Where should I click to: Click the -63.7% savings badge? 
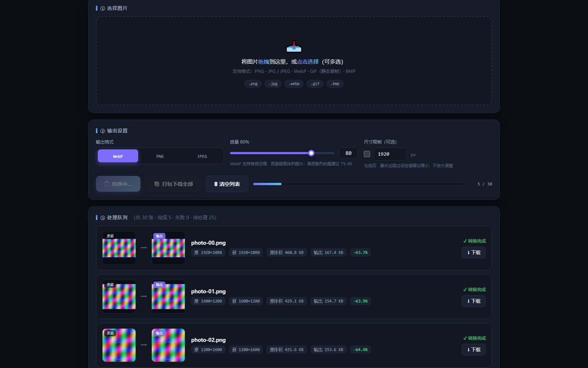point(361,252)
